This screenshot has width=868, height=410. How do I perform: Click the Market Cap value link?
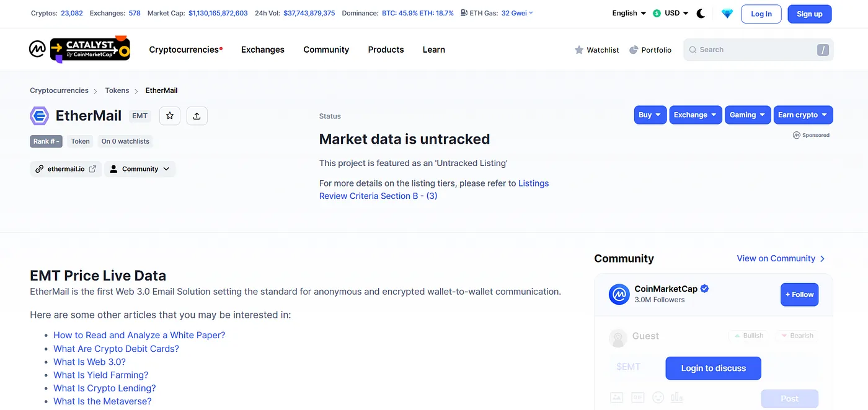click(x=218, y=13)
